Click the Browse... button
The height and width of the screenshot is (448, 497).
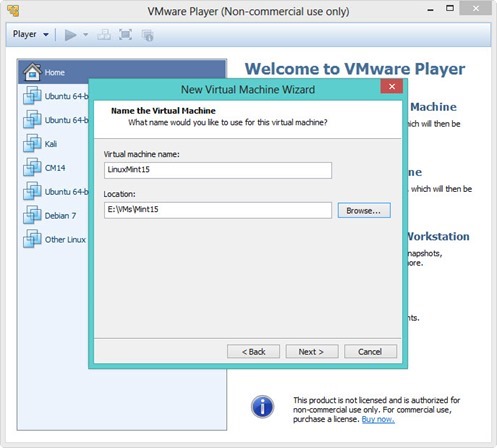coord(364,210)
